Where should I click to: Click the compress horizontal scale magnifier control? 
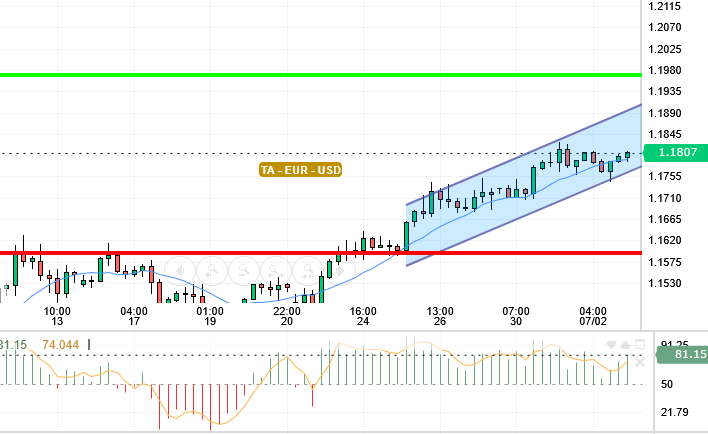[x=308, y=271]
